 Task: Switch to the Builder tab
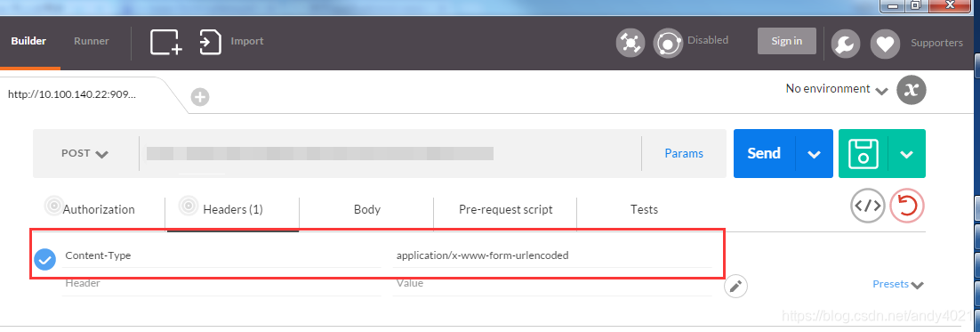[x=28, y=41]
